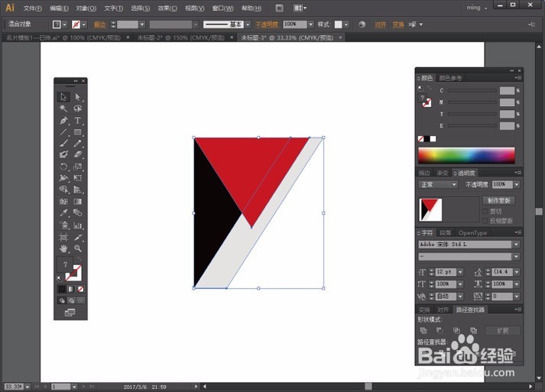Choose the Blob Brush tool
Viewport: 545px width, 392px height.
point(63,154)
